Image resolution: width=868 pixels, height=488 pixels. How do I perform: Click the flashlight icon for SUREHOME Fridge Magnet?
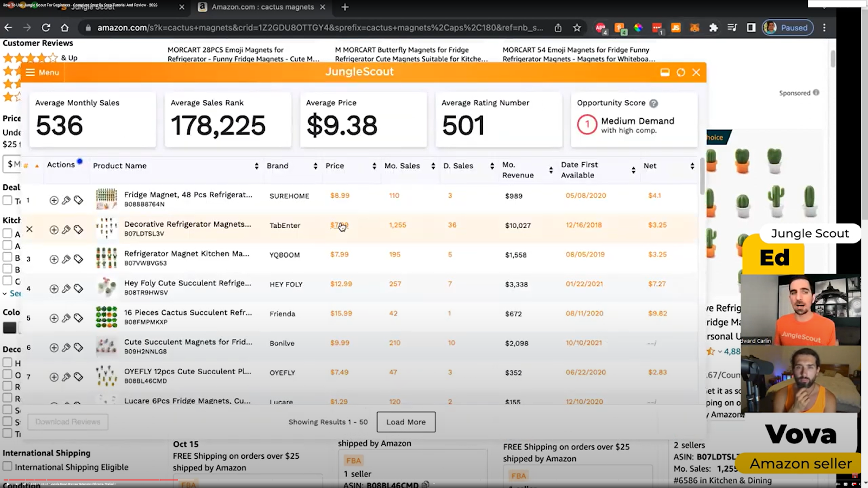point(66,201)
